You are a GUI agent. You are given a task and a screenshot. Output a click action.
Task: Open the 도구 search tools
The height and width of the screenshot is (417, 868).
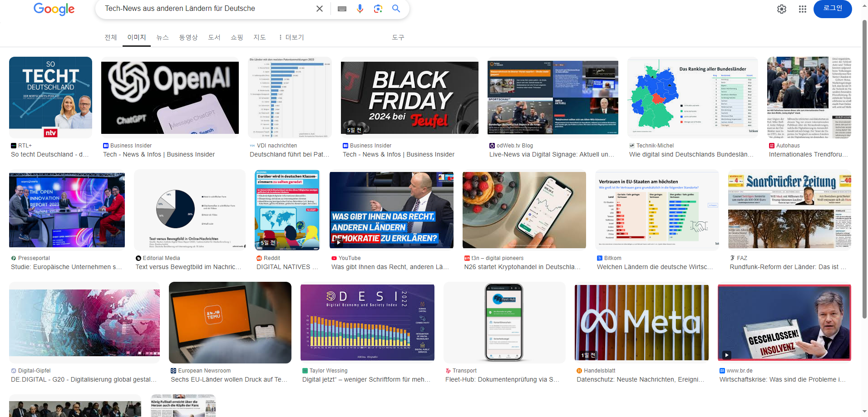[x=398, y=37]
